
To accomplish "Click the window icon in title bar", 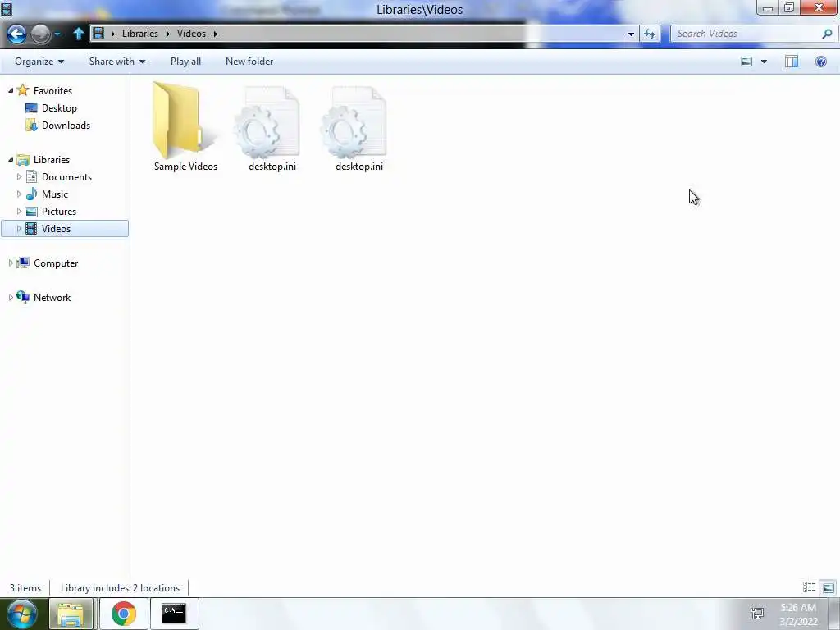I will pyautogui.click(x=7, y=9).
